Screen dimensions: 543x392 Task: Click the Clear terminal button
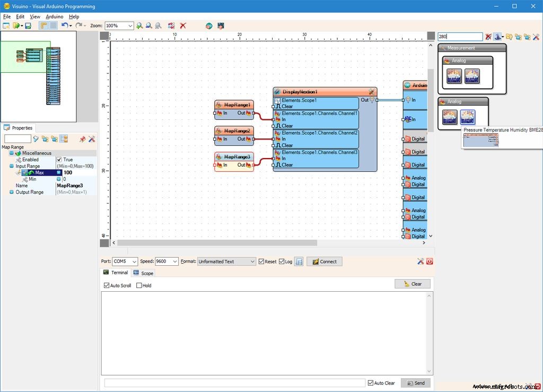(x=412, y=284)
